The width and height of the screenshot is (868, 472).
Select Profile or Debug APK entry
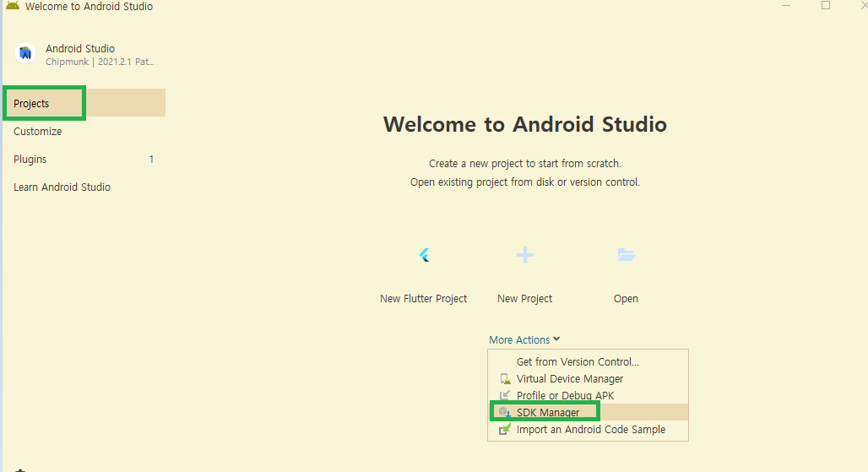point(588,396)
